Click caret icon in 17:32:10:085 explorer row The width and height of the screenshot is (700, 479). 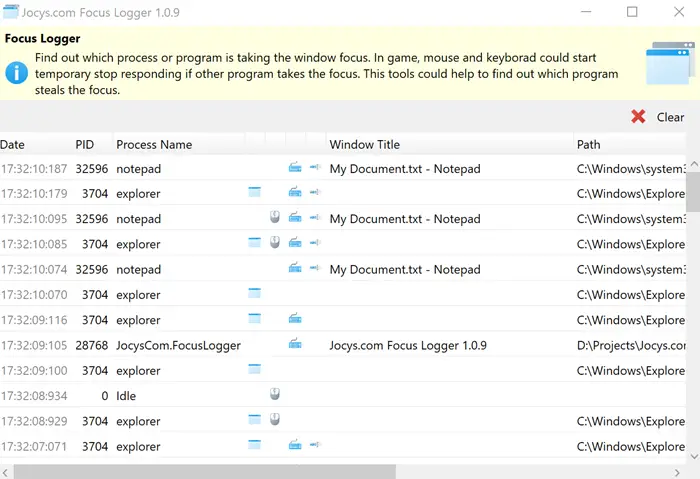point(315,242)
